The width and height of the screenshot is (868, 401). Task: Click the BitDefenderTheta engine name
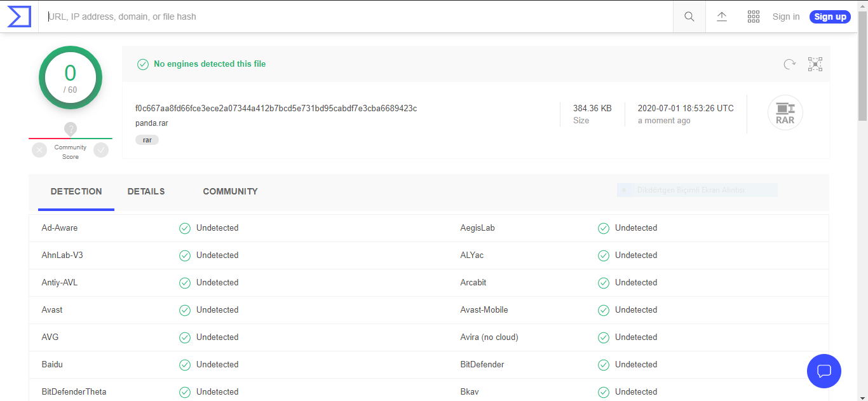(74, 392)
